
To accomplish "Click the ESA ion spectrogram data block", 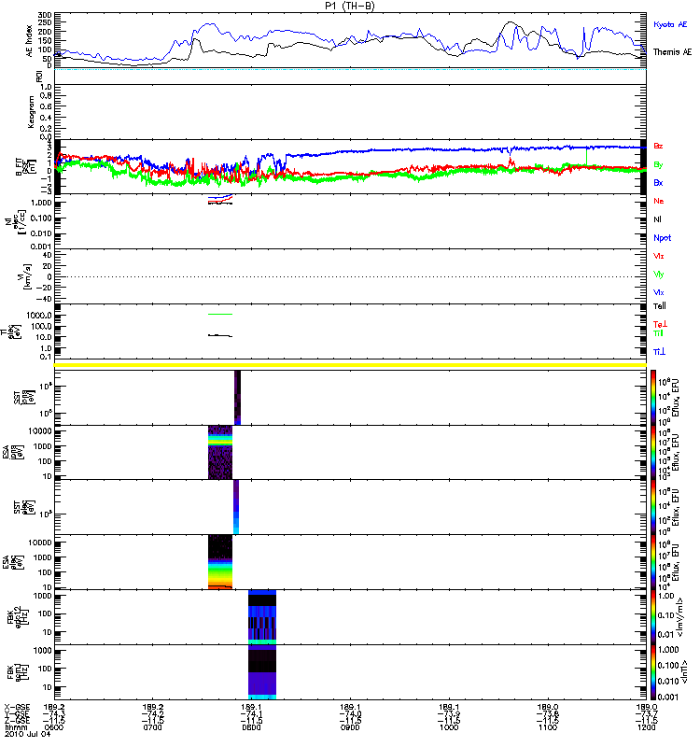I will coord(220,453).
